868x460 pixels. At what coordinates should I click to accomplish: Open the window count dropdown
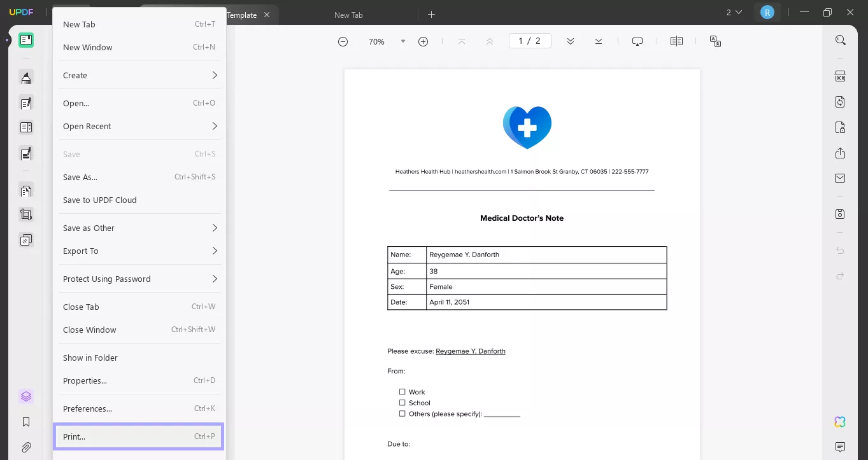coord(734,12)
